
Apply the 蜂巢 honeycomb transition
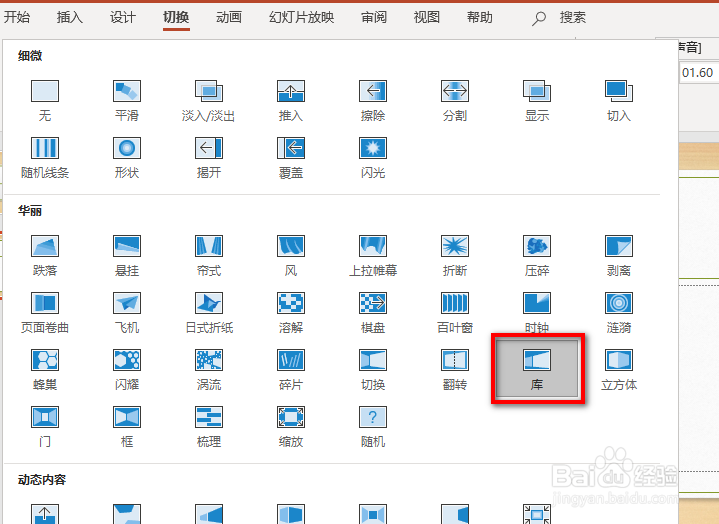click(44, 370)
